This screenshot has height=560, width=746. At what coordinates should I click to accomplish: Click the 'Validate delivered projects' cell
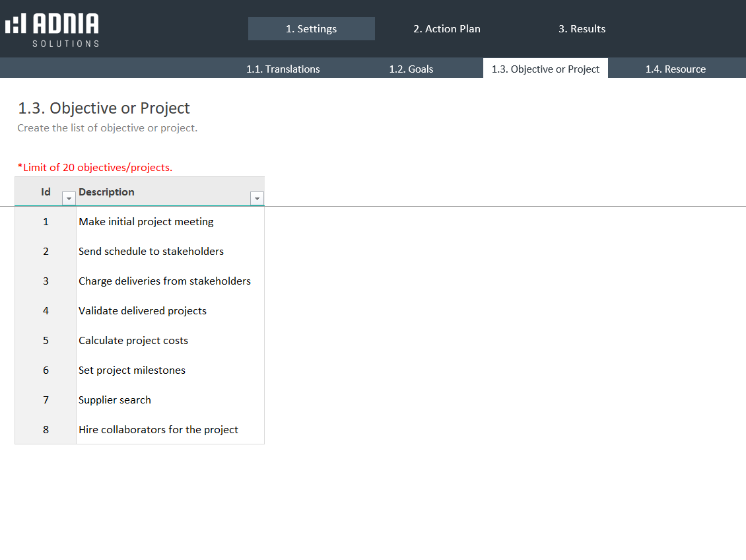(143, 311)
